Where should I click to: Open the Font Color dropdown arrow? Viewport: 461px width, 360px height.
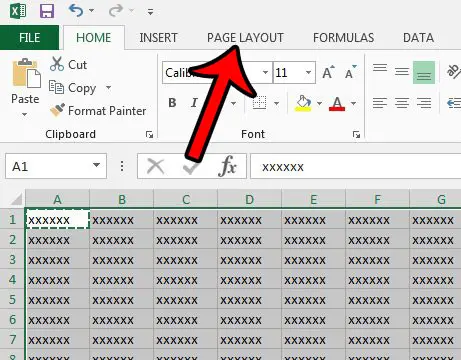click(353, 103)
